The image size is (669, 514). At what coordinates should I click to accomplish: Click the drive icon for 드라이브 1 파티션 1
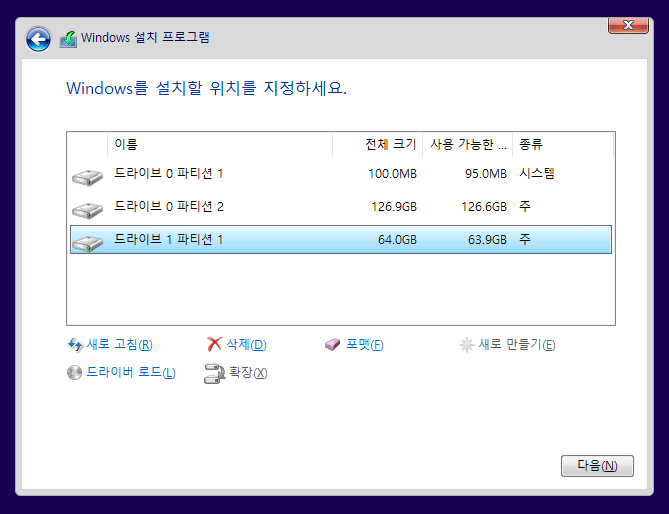coord(87,243)
